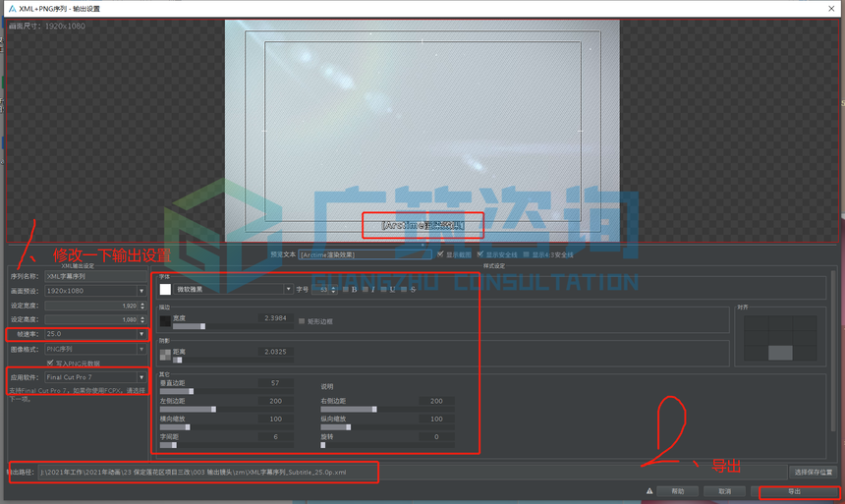
Task: Click the 设定宽度 1,920 stepper arrows
Action: (142, 306)
